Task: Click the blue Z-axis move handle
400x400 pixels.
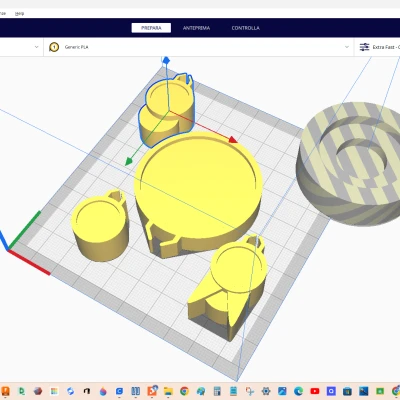Action: (x=166, y=60)
